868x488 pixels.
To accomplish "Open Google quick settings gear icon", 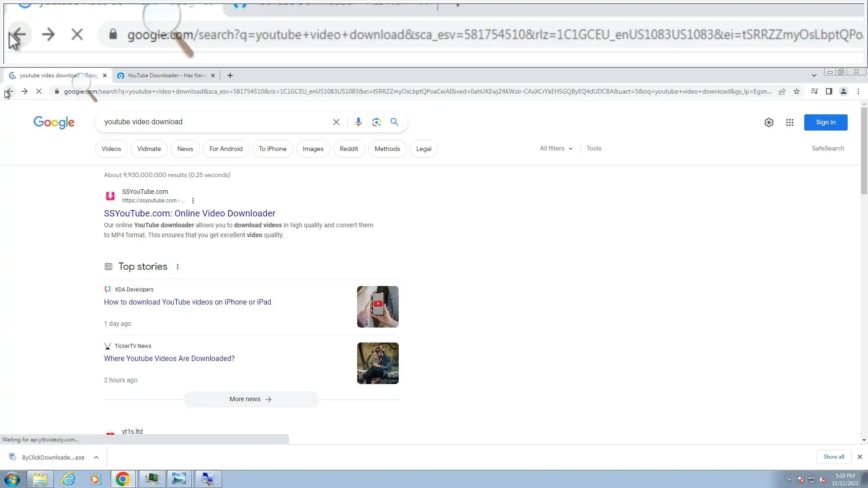I will [x=769, y=122].
